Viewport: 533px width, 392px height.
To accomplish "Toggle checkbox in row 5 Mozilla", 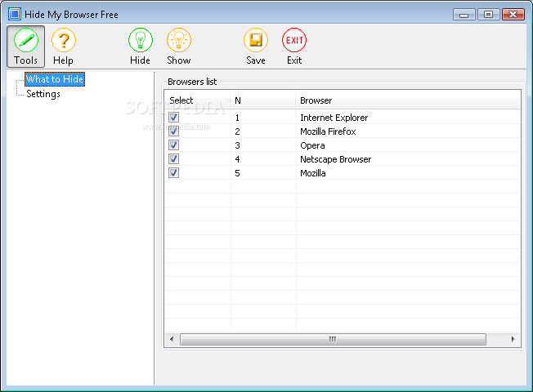I will (173, 173).
